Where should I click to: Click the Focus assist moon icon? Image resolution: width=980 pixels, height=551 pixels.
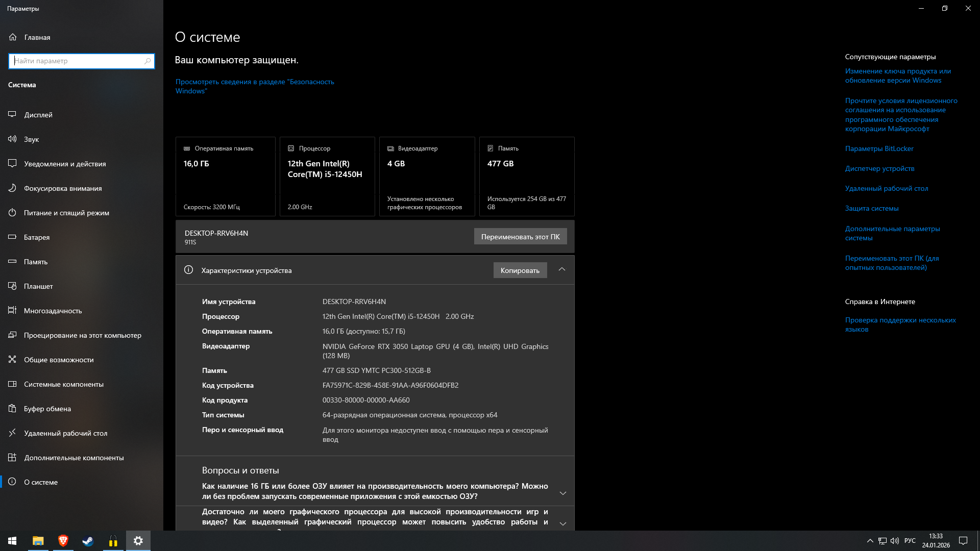pyautogui.click(x=12, y=188)
